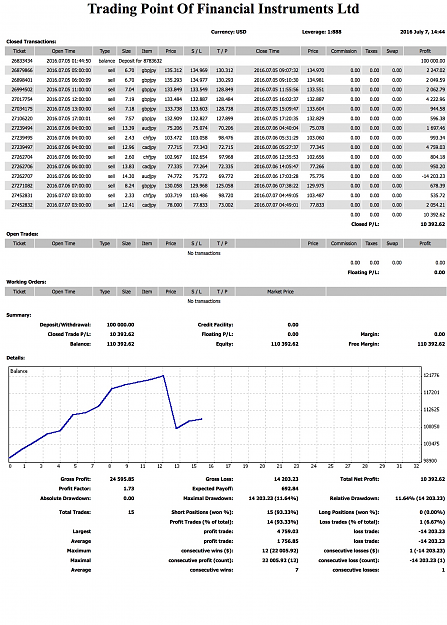
Task: Click the 'Total Net Profit:' label
Action: [x=360, y=479]
